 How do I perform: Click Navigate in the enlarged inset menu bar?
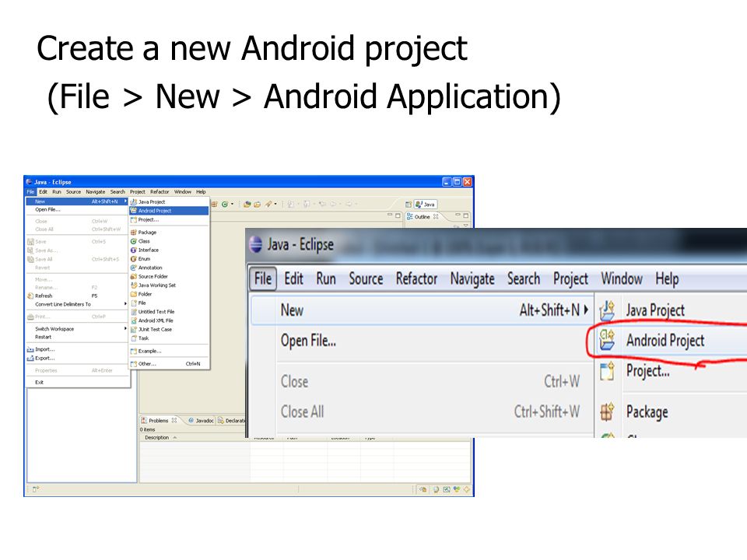click(x=472, y=278)
